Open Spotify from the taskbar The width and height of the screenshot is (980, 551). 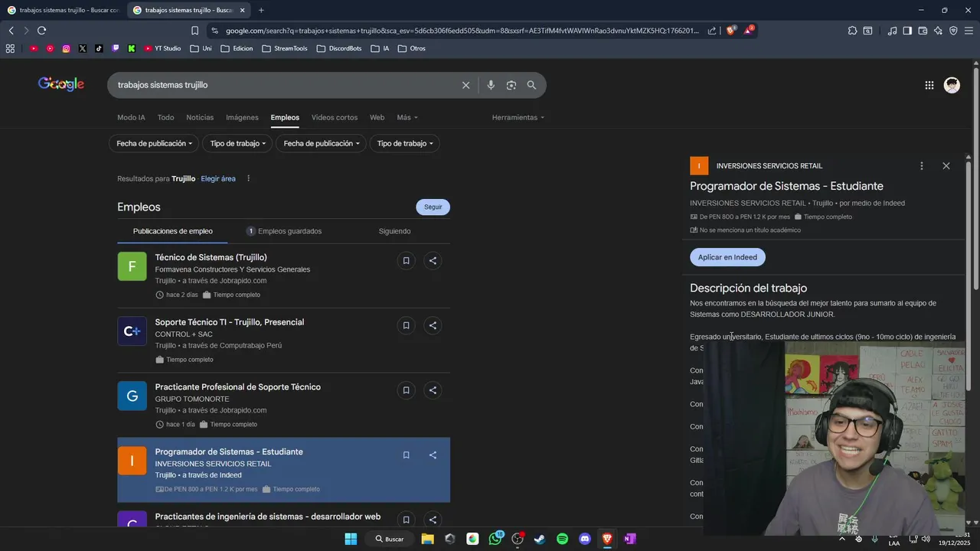(x=563, y=539)
